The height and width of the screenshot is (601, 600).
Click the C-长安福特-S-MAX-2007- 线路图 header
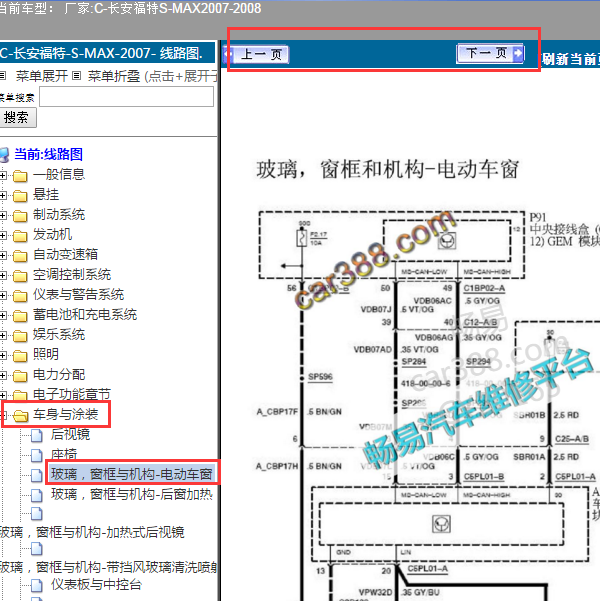point(101,53)
